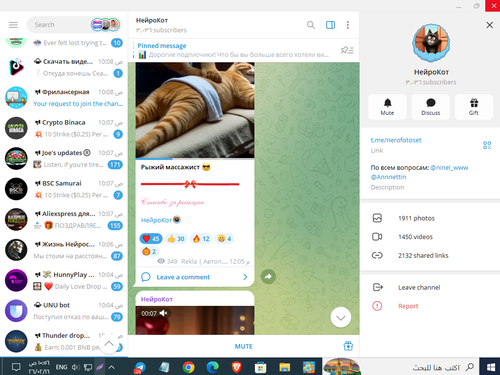This screenshot has height=375, width=500.
Task: Open Brave browser from taskbar
Action: tap(236, 367)
